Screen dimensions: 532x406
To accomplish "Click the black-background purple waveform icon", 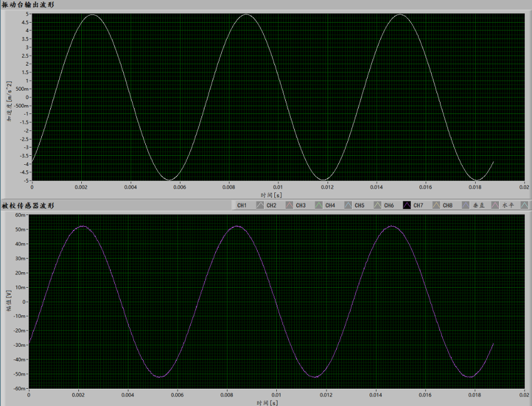I will click(407, 205).
